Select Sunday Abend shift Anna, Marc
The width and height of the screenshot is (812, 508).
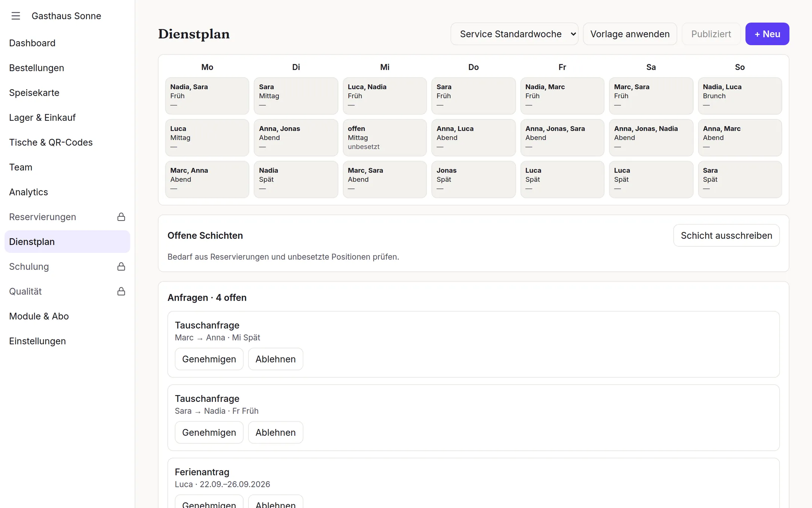pyautogui.click(x=740, y=138)
